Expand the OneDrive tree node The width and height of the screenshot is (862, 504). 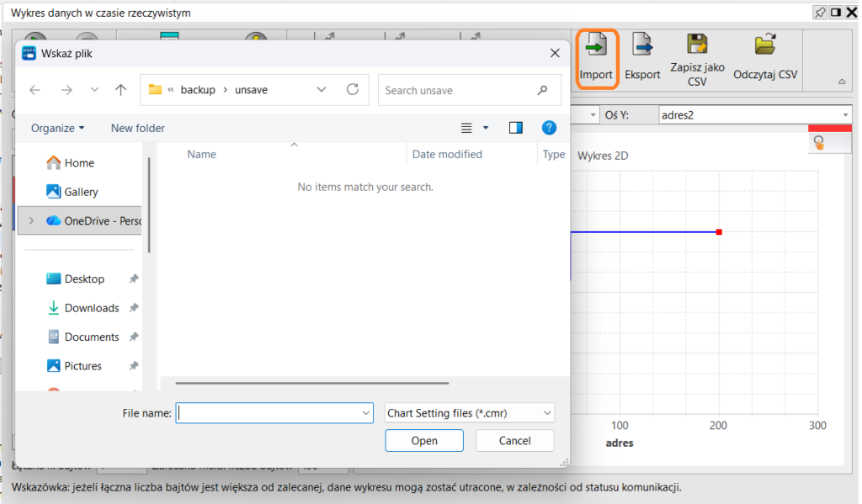[x=31, y=220]
